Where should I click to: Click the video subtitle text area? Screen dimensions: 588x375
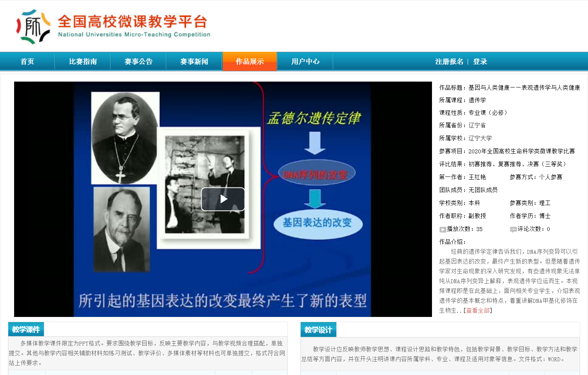tap(222, 301)
